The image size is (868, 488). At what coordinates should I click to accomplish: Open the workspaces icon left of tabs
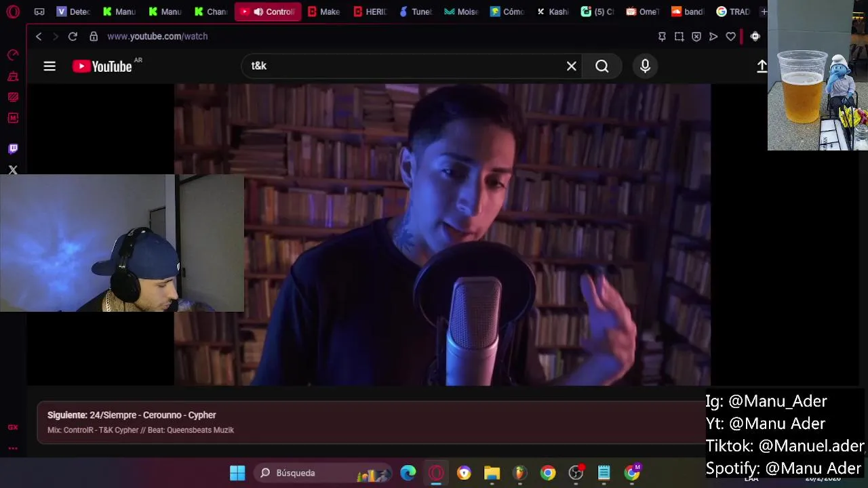(39, 12)
